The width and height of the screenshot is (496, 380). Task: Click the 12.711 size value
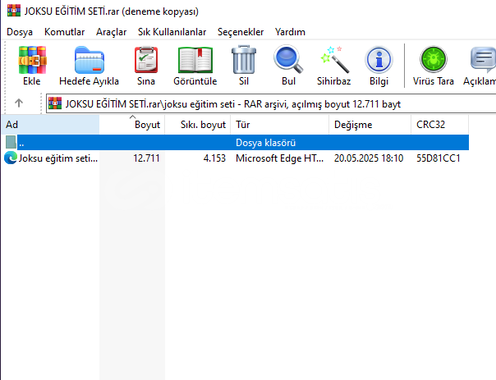[x=146, y=158]
